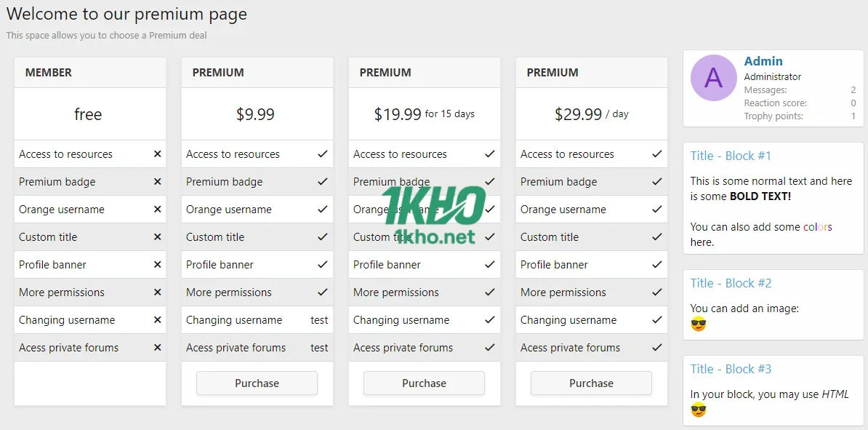Click the checkmark beside Changing username in $19.99 plan

coord(490,319)
